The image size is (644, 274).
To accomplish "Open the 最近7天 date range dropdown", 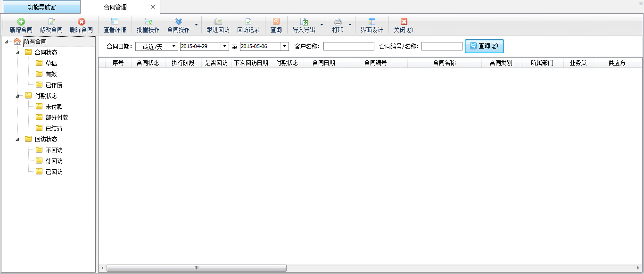I will 173,46.
